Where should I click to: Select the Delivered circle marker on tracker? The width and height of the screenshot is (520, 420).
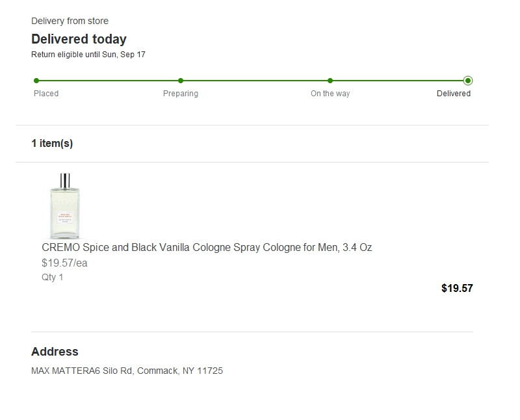(x=468, y=81)
